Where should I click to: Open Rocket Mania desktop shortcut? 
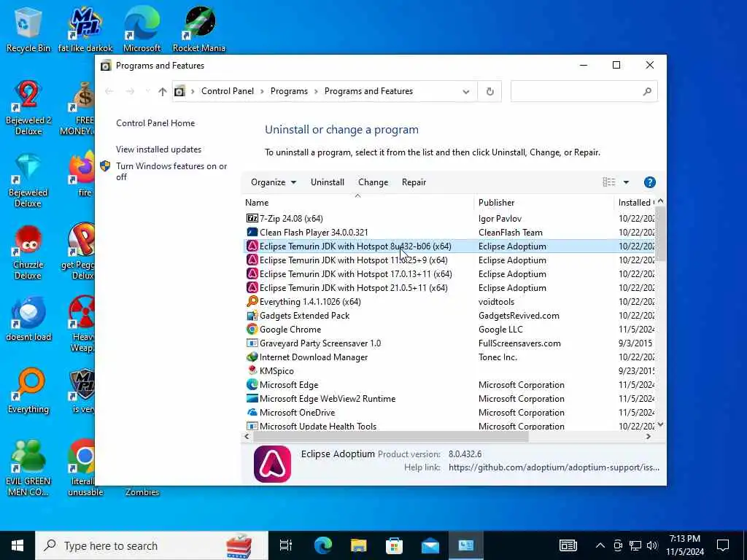point(199,28)
